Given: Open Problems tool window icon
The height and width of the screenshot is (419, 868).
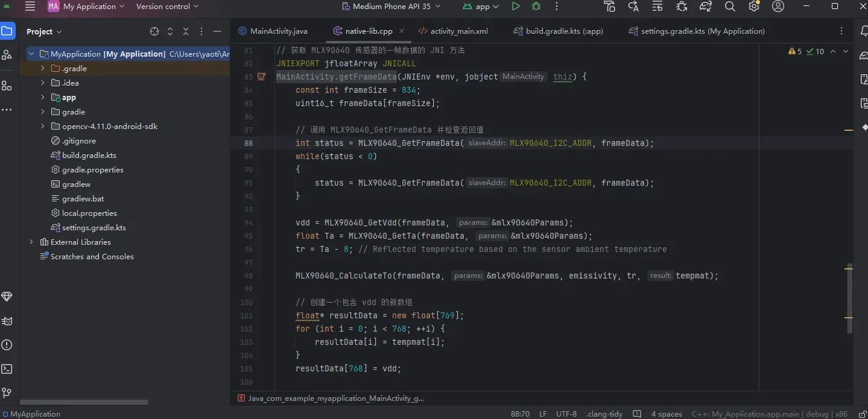Looking at the screenshot, I should point(7,345).
